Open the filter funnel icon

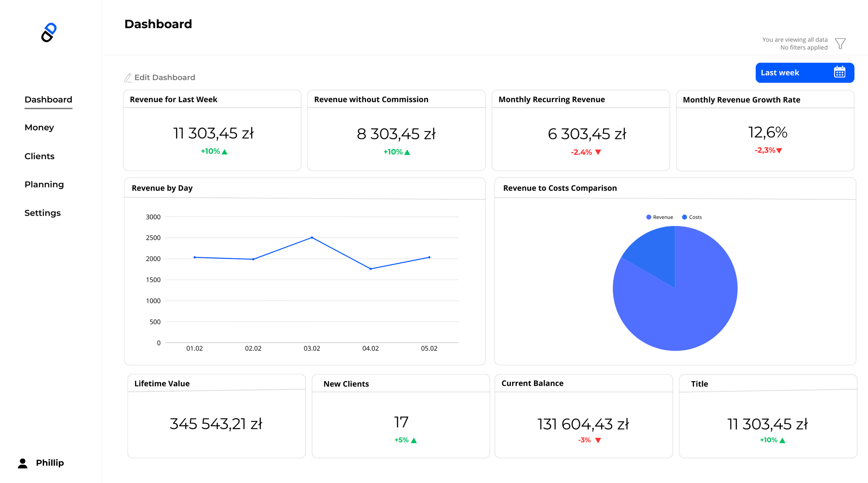(x=840, y=43)
